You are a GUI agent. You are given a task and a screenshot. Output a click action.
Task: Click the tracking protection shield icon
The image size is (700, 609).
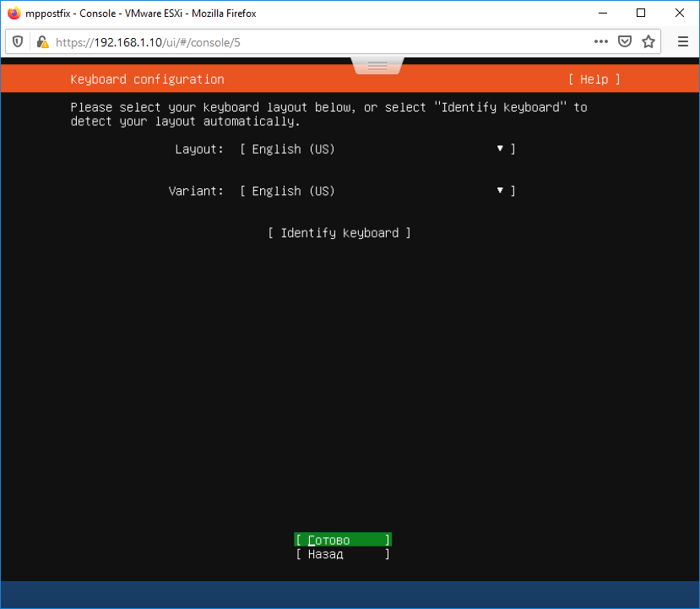point(18,41)
